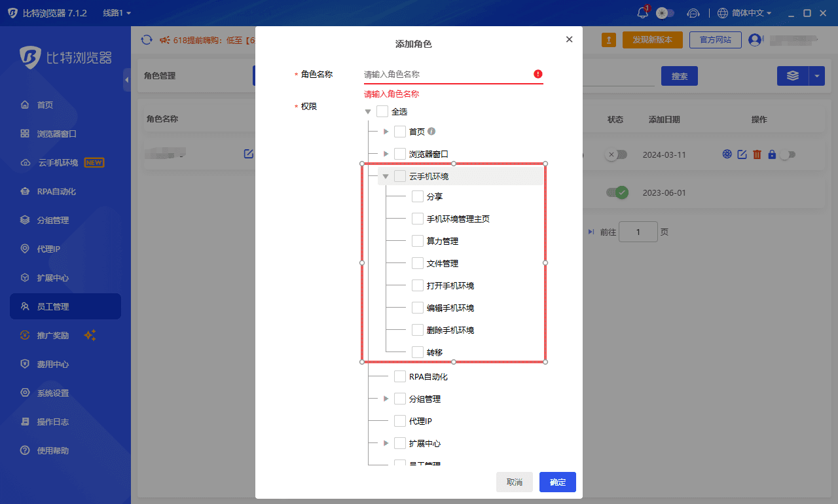Select the 手机环境管理主页 checkbox
Image resolution: width=838 pixels, height=504 pixels.
click(418, 219)
